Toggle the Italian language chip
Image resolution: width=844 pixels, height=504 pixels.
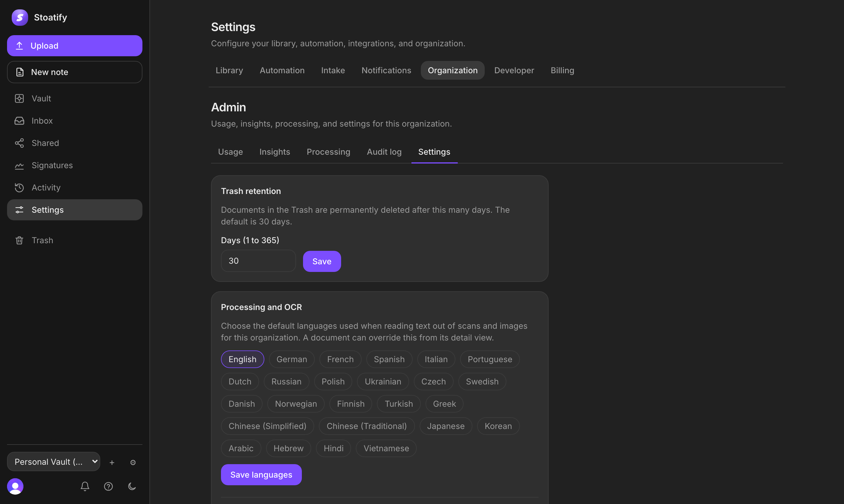436,359
